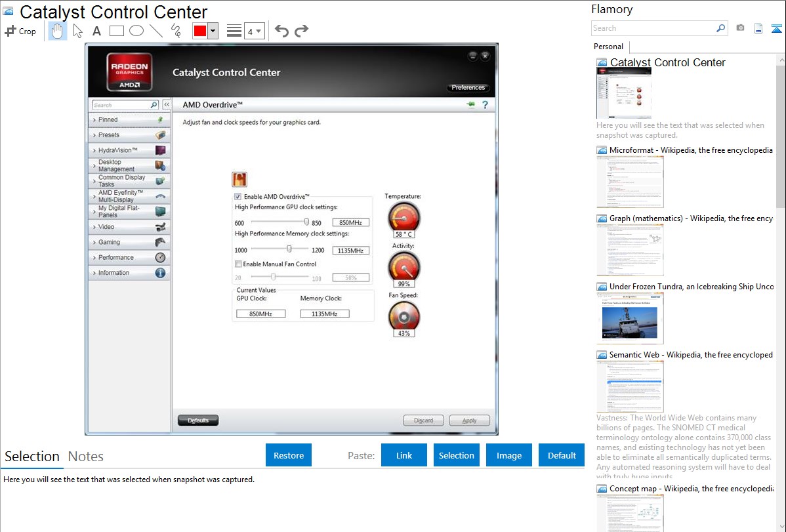Image resolution: width=786 pixels, height=532 pixels.
Task: Click the snapshot list scrollbar
Action: point(781,135)
